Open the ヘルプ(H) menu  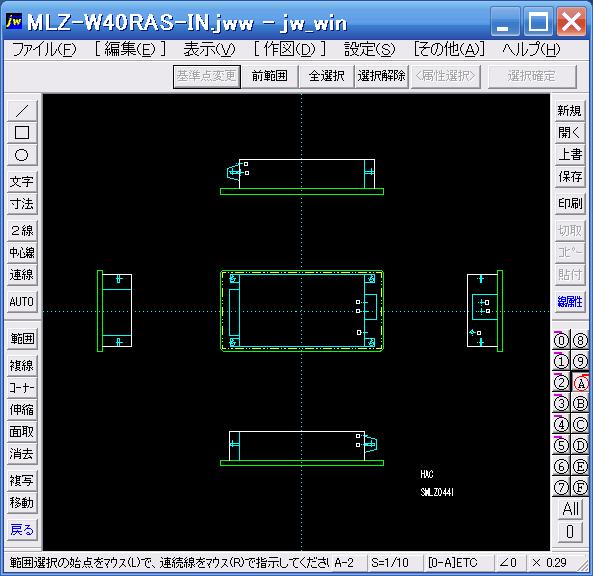(x=531, y=50)
